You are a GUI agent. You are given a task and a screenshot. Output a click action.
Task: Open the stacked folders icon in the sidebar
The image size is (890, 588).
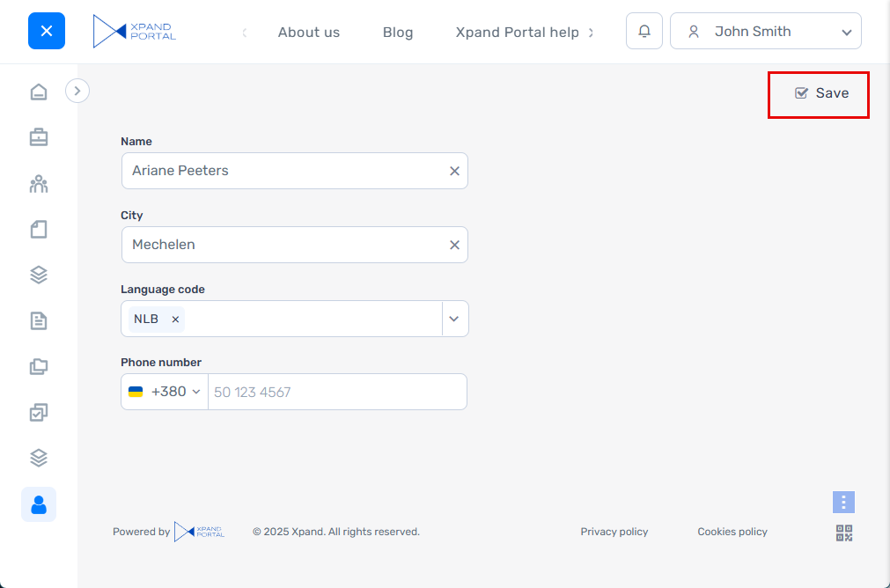[x=39, y=366]
